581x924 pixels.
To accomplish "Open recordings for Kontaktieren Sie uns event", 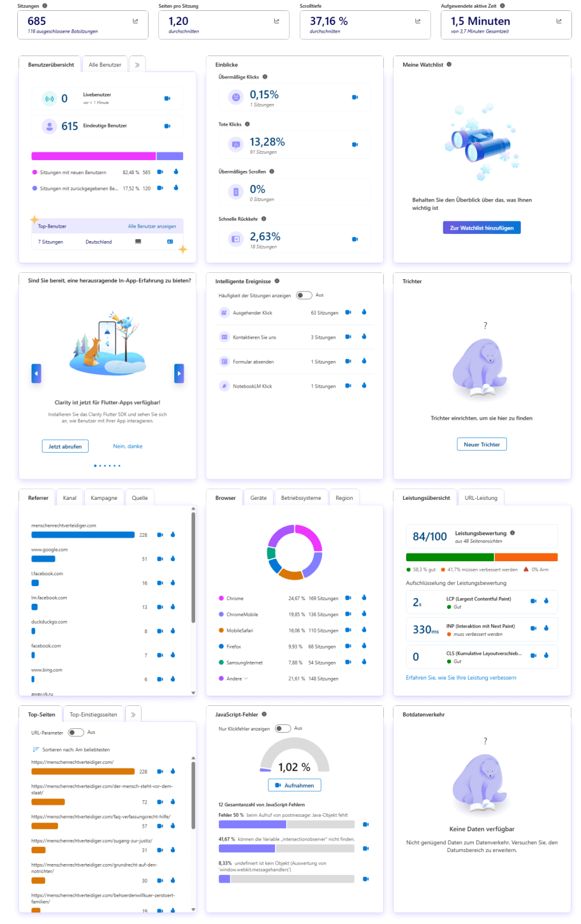I will point(348,337).
